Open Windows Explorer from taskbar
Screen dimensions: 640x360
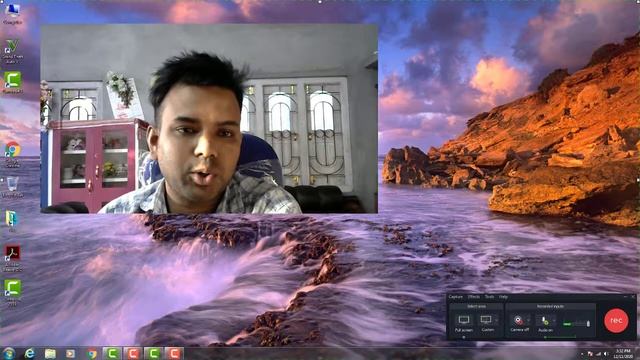(x=50, y=353)
